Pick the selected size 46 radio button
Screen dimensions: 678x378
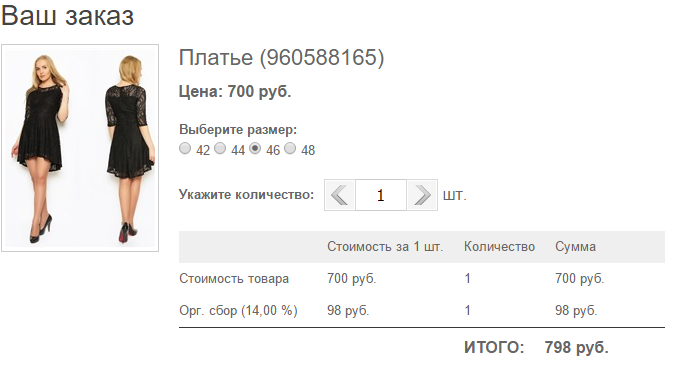255,148
